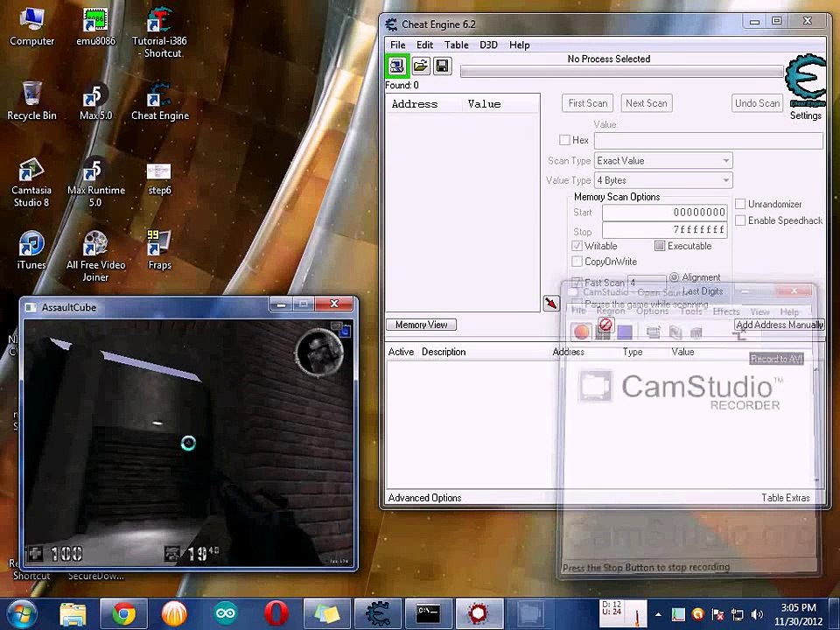Open Memory View

pyautogui.click(x=422, y=325)
